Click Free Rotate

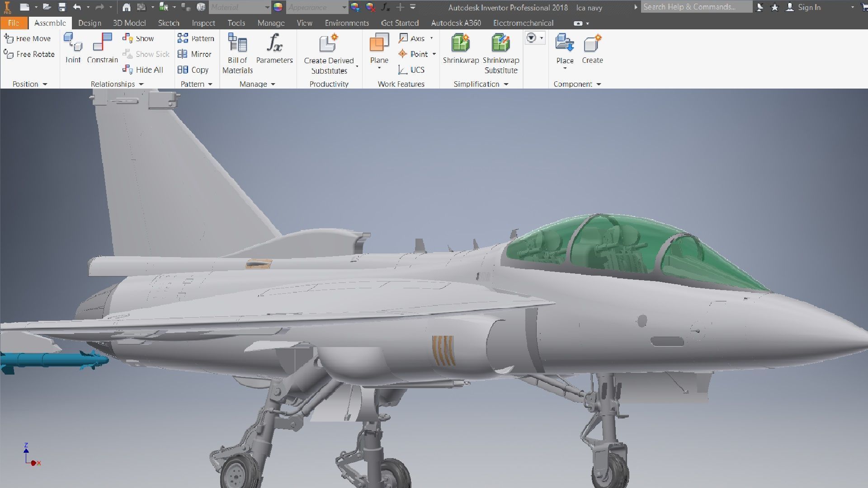click(x=29, y=54)
